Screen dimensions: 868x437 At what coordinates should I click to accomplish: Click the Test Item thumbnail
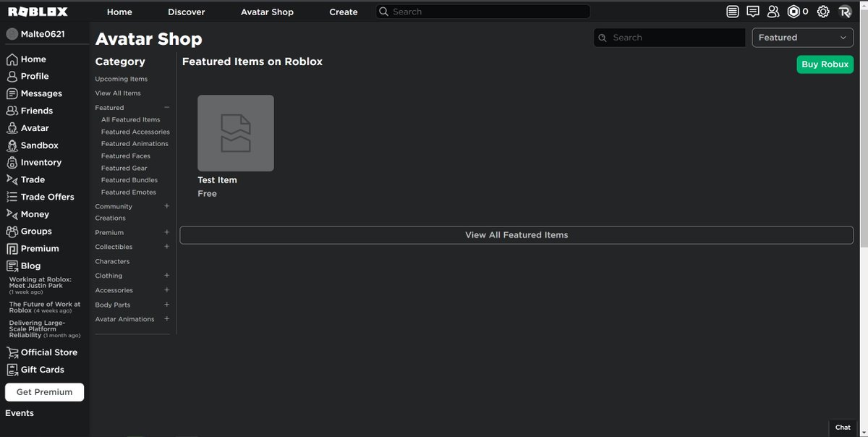coord(236,133)
